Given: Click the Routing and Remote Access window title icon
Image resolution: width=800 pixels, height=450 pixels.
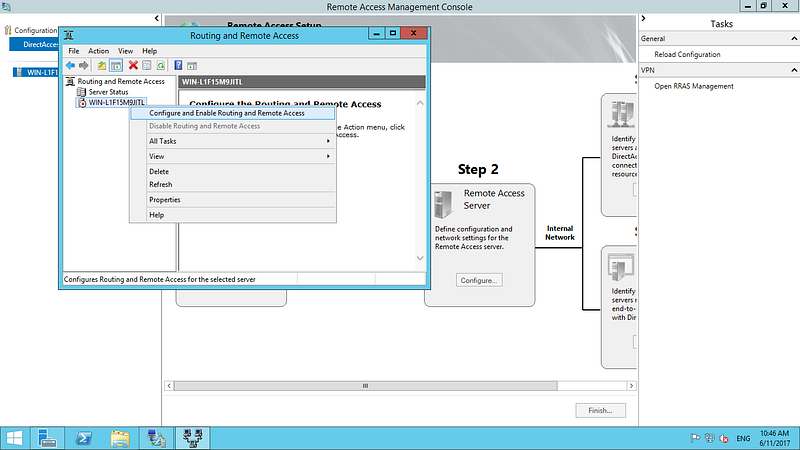Looking at the screenshot, I should coord(69,35).
